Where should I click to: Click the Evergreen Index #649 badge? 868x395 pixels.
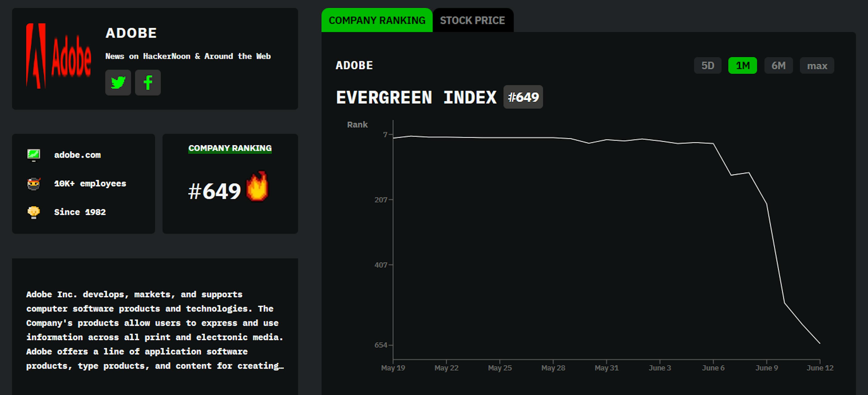(523, 97)
